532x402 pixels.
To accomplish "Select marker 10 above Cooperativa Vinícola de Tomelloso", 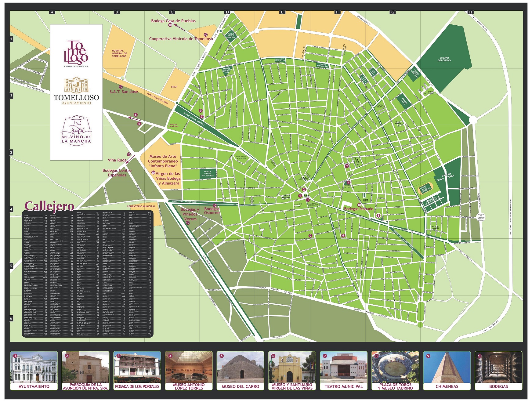I will 205,35.
